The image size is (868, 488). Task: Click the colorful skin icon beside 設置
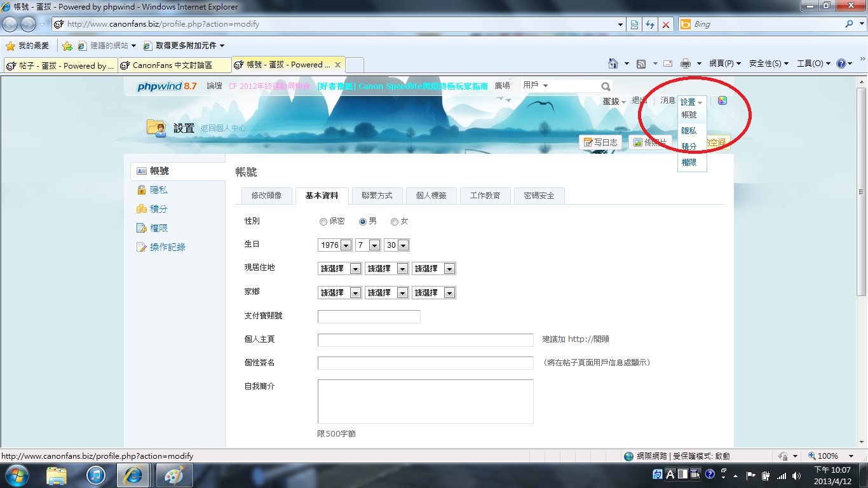[x=722, y=100]
